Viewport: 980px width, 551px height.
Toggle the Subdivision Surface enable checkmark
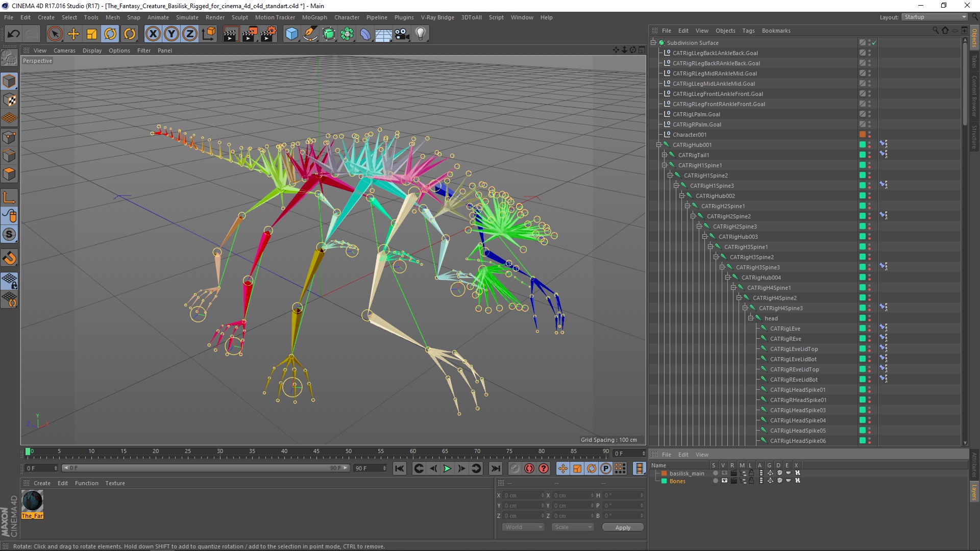874,43
